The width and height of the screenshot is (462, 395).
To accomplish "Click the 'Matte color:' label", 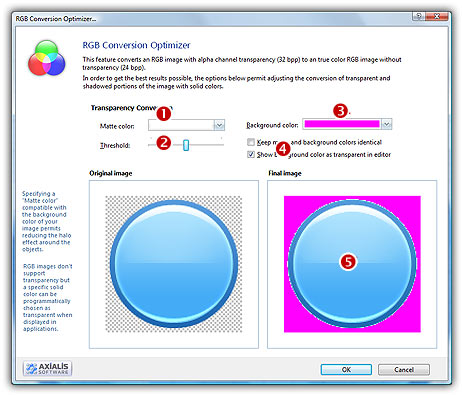I will coord(117,126).
